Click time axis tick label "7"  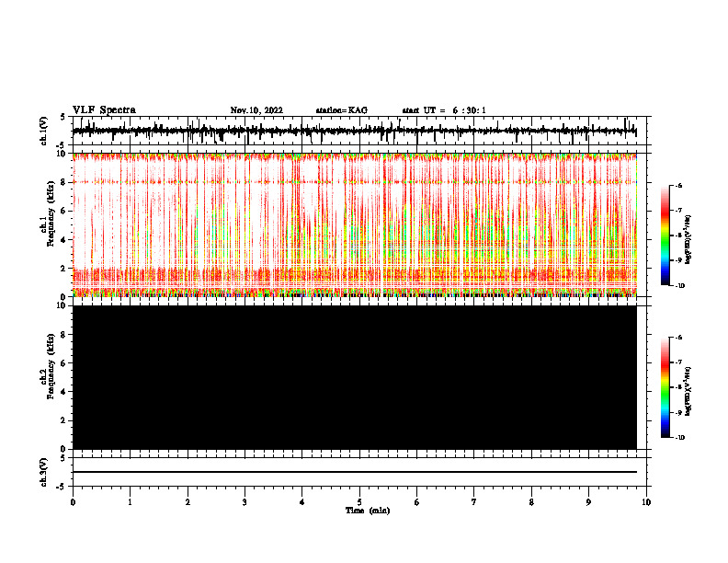(474, 502)
